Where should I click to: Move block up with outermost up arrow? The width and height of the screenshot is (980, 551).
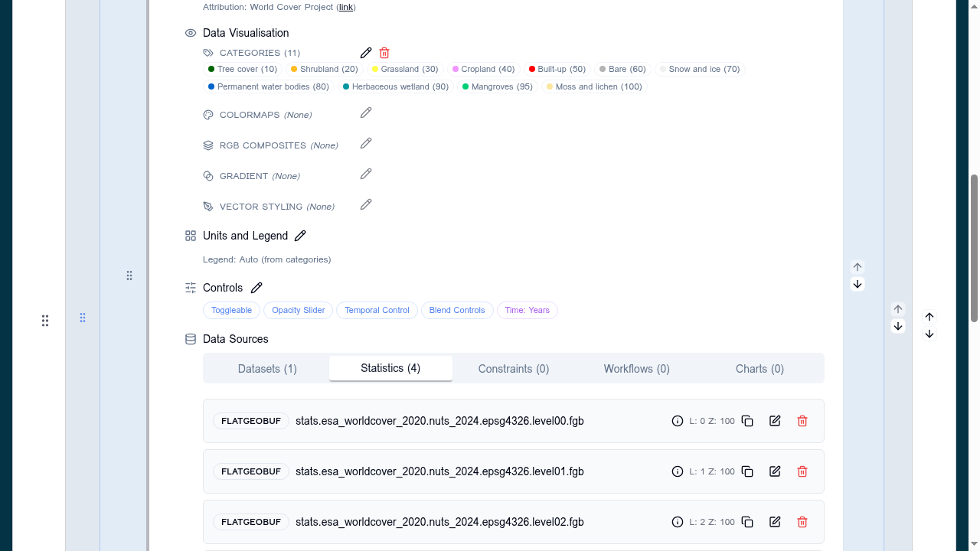pyautogui.click(x=929, y=317)
